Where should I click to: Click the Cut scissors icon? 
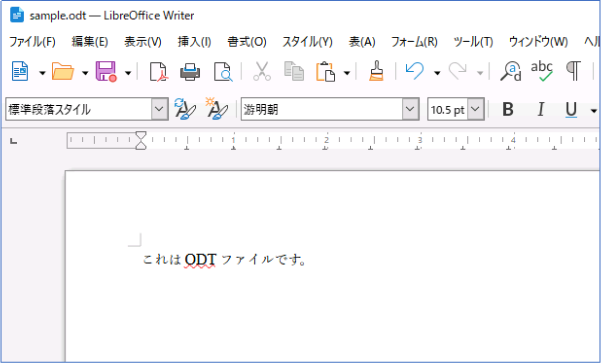tap(262, 71)
